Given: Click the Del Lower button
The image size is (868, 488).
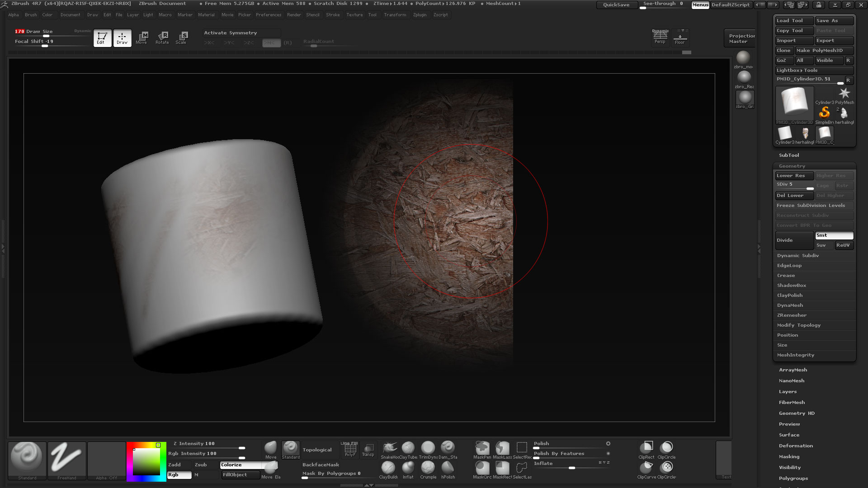Looking at the screenshot, I should click(794, 196).
